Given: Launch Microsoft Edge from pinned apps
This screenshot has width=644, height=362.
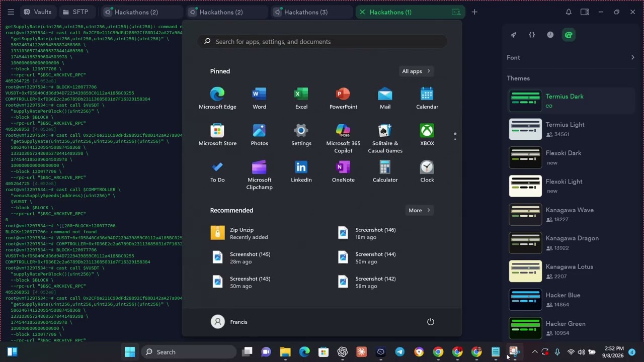Looking at the screenshot, I should click(x=217, y=98).
